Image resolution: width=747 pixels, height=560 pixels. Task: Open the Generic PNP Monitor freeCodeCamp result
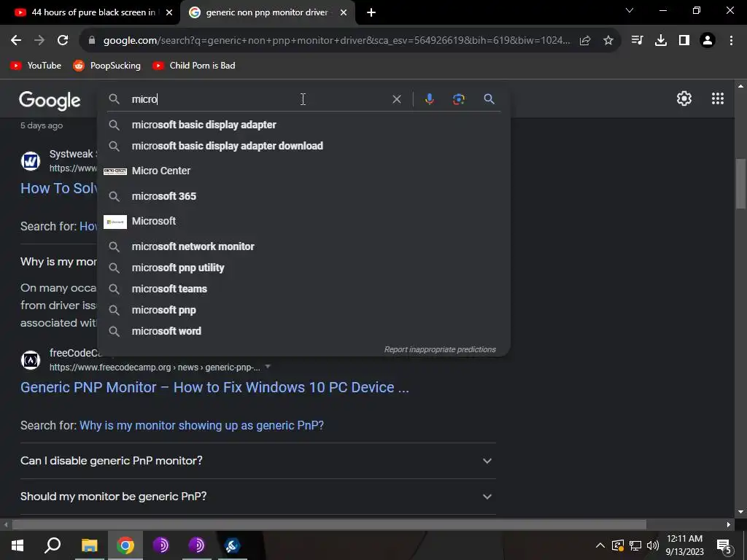(x=214, y=387)
